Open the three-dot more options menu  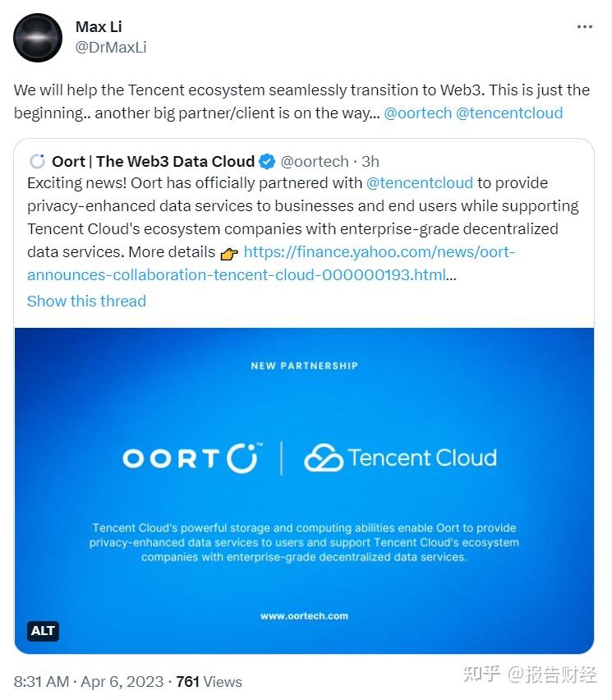point(584,27)
